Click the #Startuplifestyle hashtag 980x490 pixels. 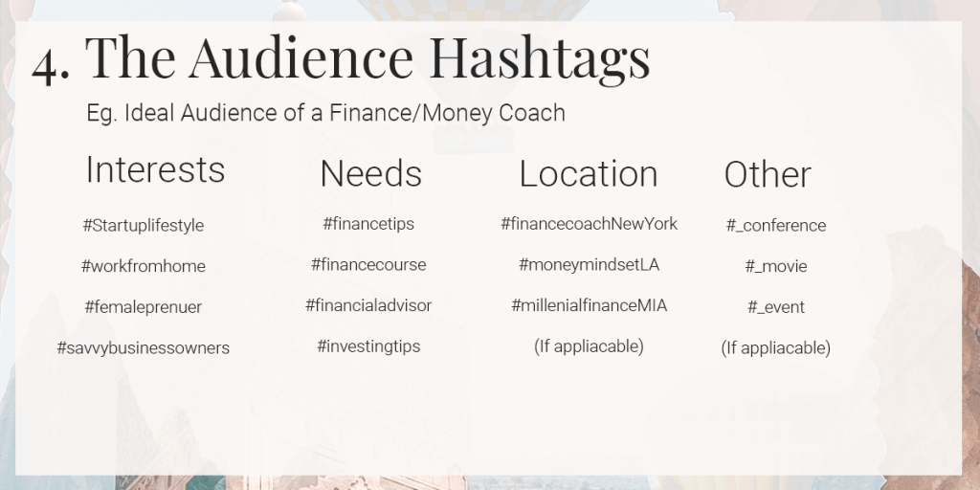pyautogui.click(x=144, y=226)
